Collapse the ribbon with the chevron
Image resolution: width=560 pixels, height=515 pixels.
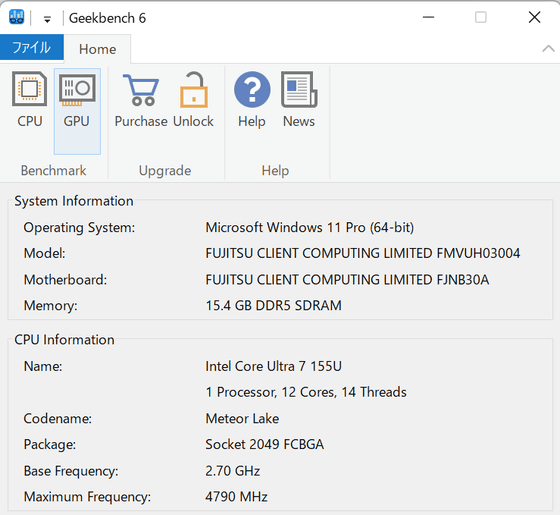[x=548, y=49]
